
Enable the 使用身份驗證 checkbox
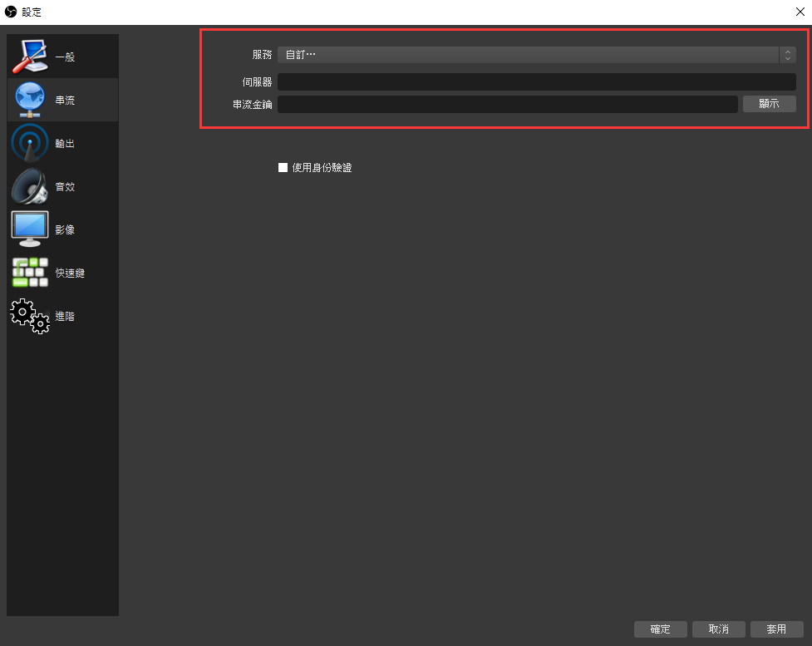283,167
